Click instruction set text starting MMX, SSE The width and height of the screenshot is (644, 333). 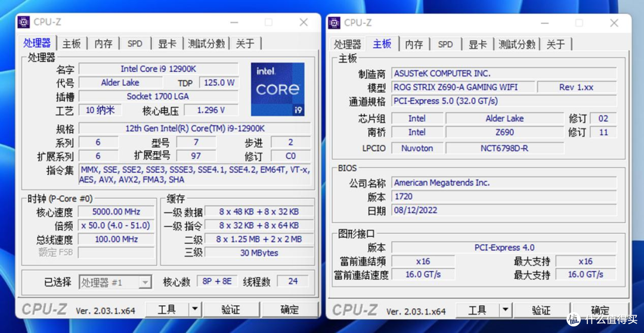click(x=194, y=174)
